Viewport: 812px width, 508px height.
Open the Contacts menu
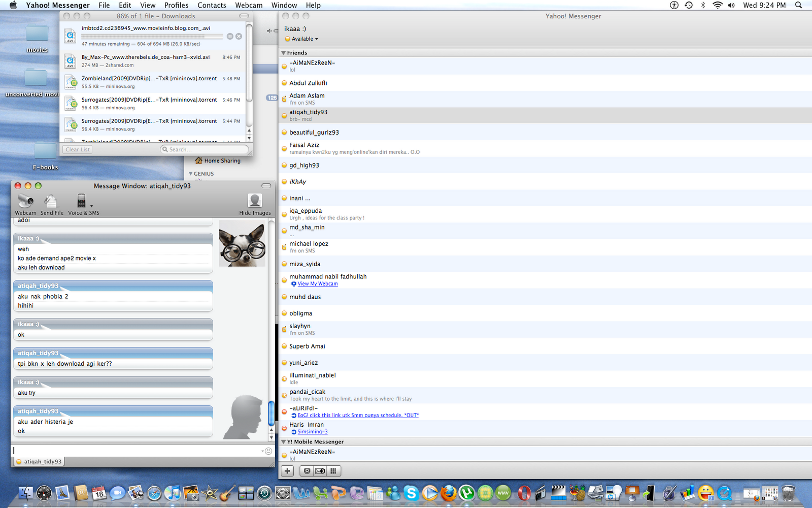tap(212, 5)
